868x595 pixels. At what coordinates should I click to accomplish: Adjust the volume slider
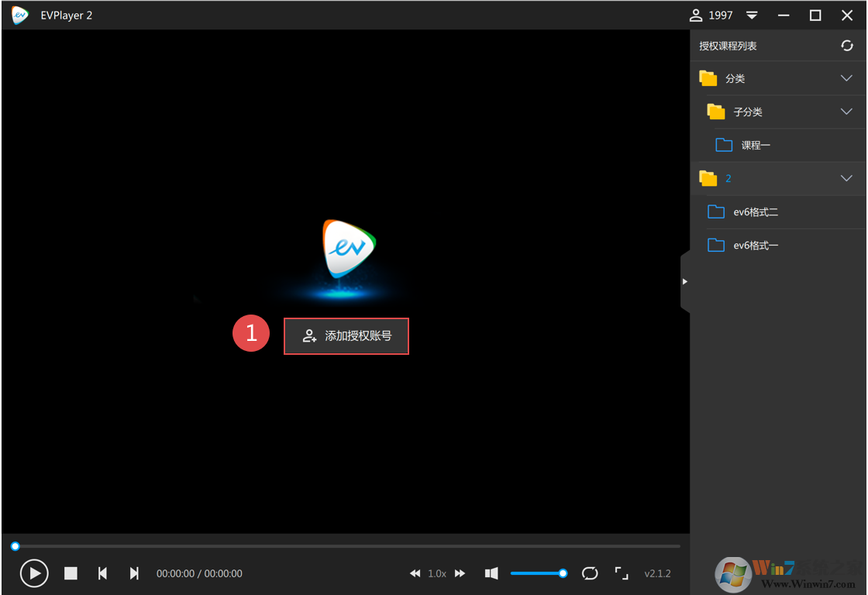[x=536, y=573]
